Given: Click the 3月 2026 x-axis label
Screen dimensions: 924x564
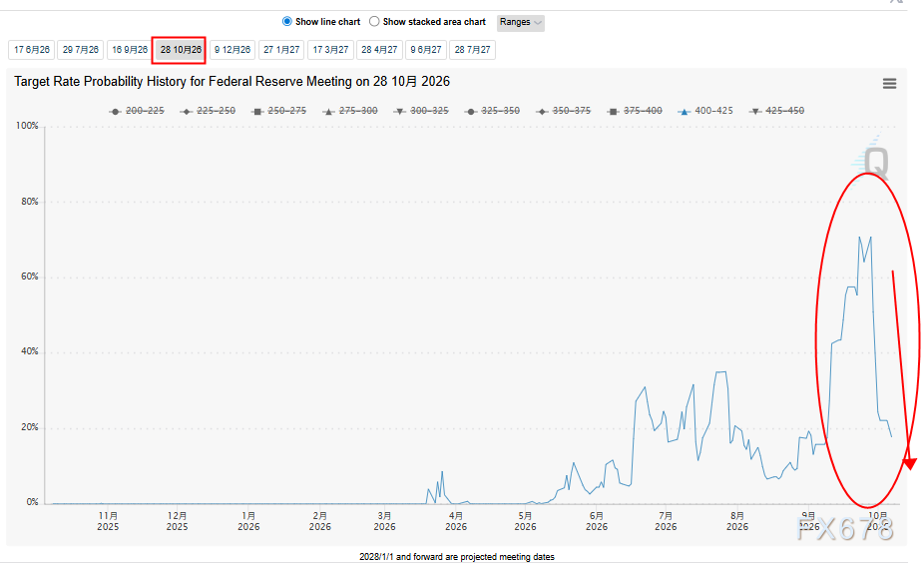Looking at the screenshot, I should point(384,521).
